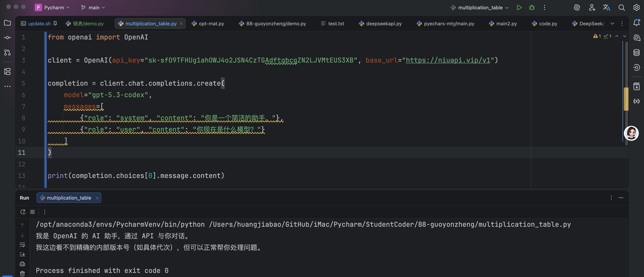Toggle soft-wrap in the console

(x=22, y=245)
